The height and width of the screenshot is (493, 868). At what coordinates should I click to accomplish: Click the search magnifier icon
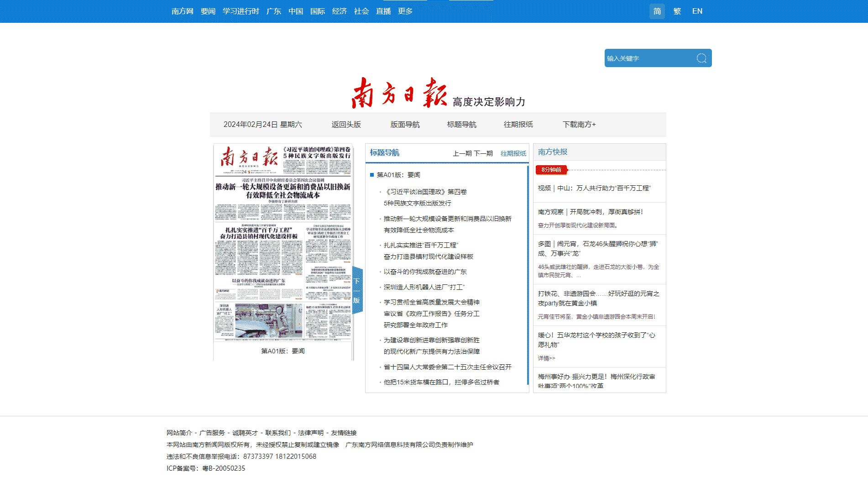point(701,58)
